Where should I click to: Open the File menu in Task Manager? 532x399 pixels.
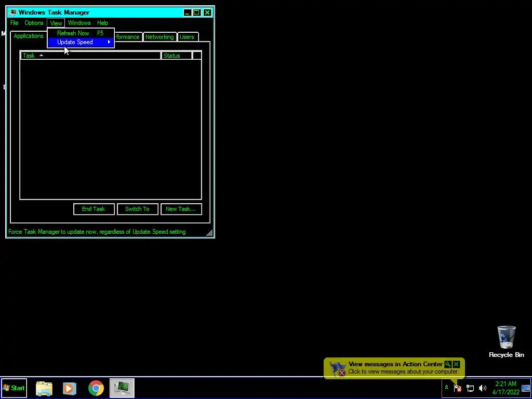14,23
